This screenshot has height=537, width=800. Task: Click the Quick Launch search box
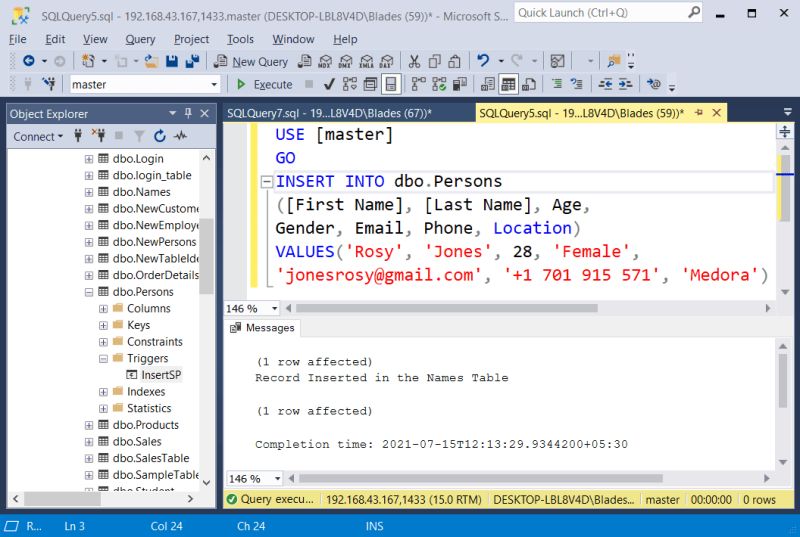(x=608, y=13)
